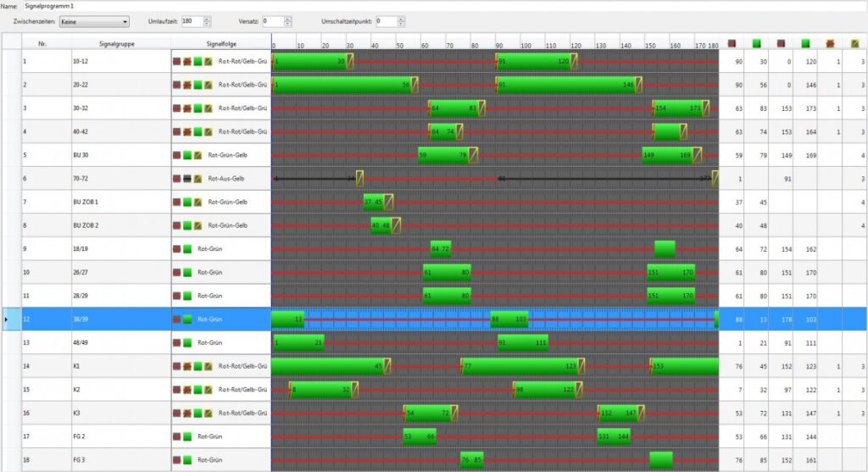Select the green phase 91–146 in row 20-22
The width and height of the screenshot is (868, 472).
coord(566,86)
